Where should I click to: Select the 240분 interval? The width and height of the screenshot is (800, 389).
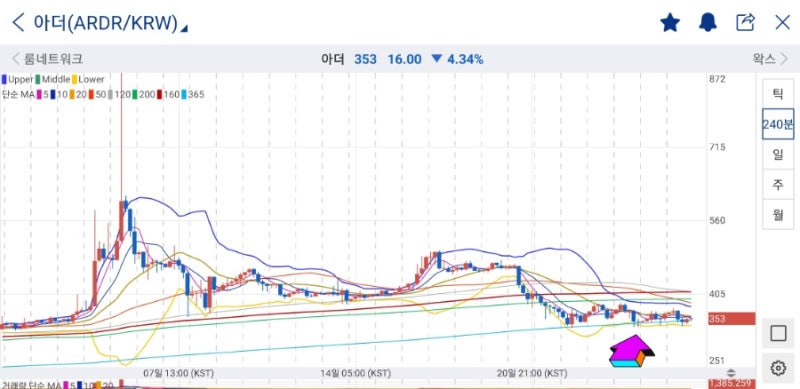click(778, 124)
